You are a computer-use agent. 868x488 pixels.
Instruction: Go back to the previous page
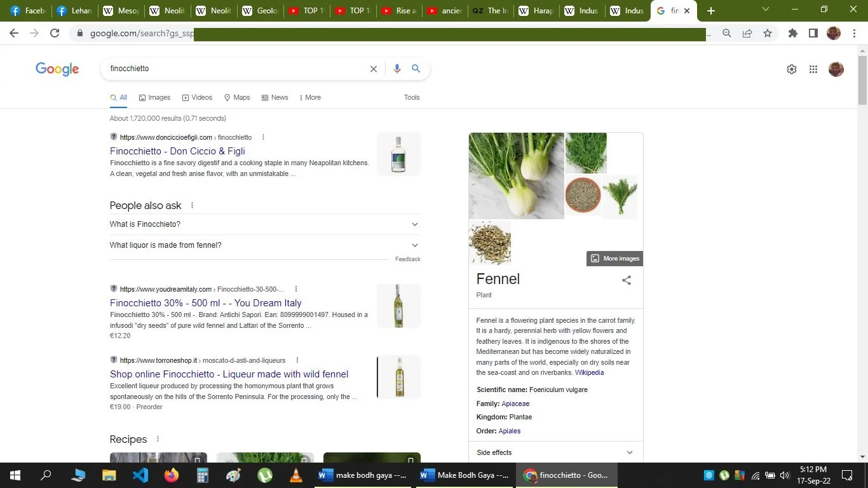(14, 34)
